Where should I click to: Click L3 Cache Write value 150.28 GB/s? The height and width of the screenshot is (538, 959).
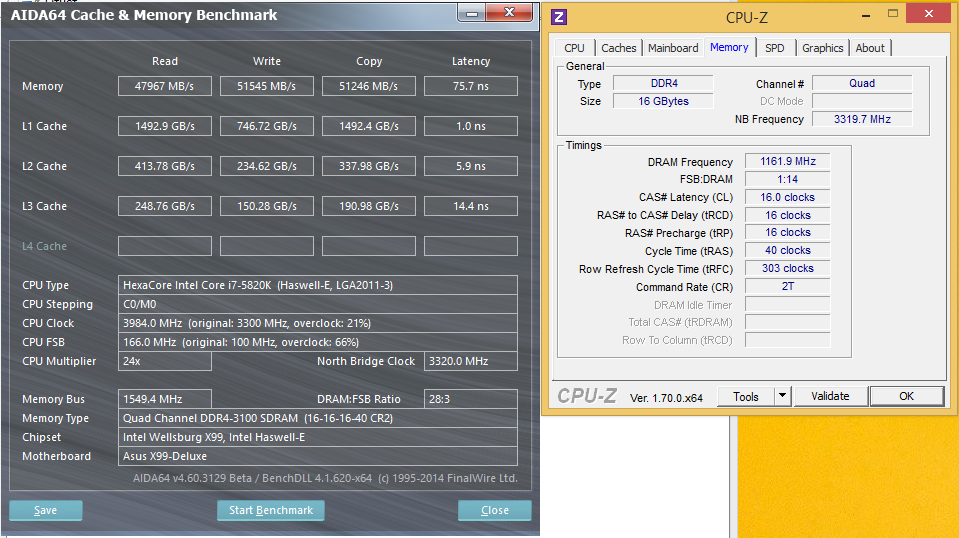coord(267,206)
